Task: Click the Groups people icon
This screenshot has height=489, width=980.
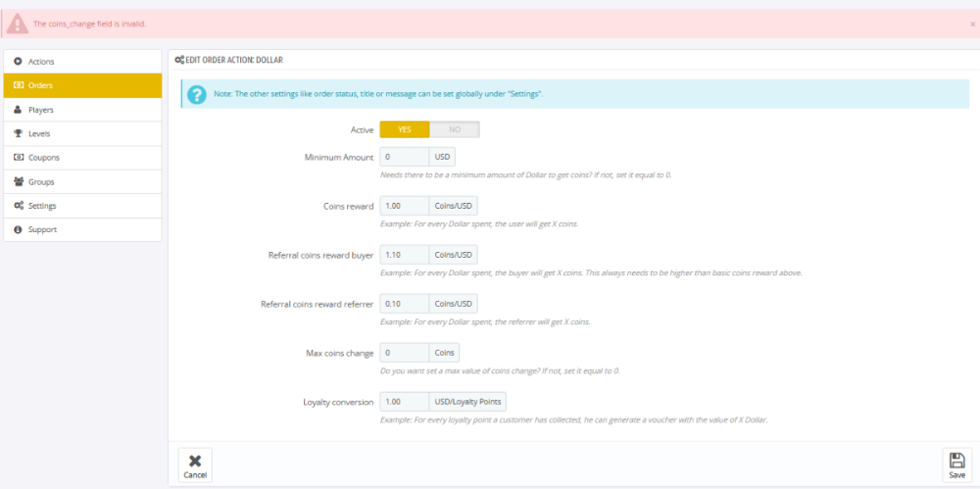Action: [x=18, y=181]
